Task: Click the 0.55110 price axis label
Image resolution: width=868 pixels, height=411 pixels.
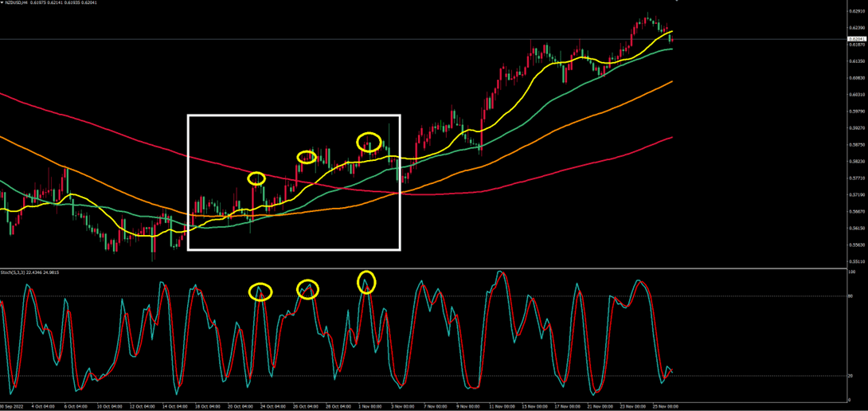Action: [856, 261]
